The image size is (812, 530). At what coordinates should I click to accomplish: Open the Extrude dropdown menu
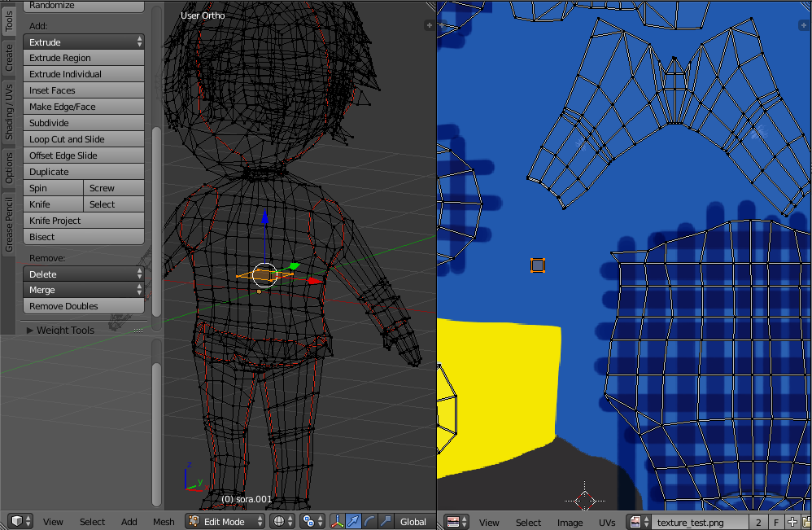pyautogui.click(x=84, y=42)
